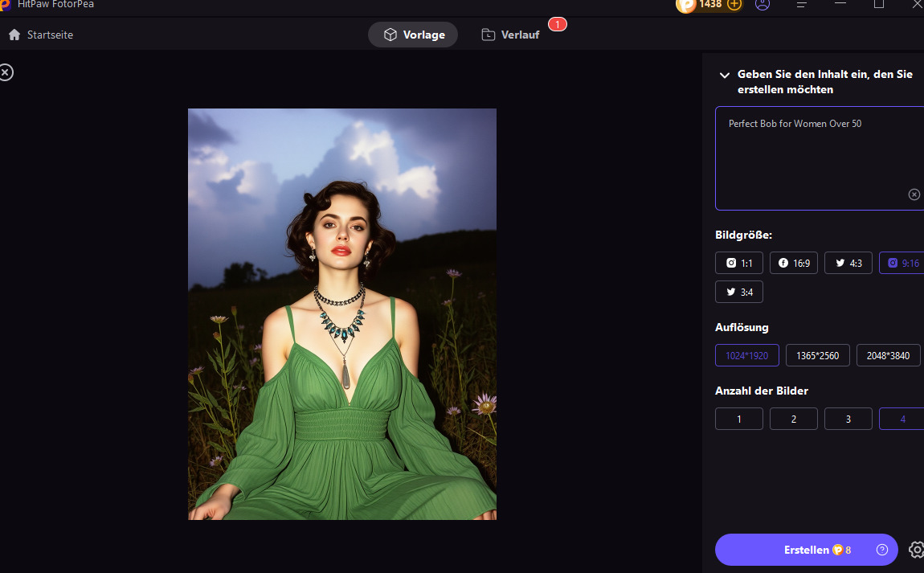
Task: Clear the prompt text with the X icon
Action: (x=914, y=194)
